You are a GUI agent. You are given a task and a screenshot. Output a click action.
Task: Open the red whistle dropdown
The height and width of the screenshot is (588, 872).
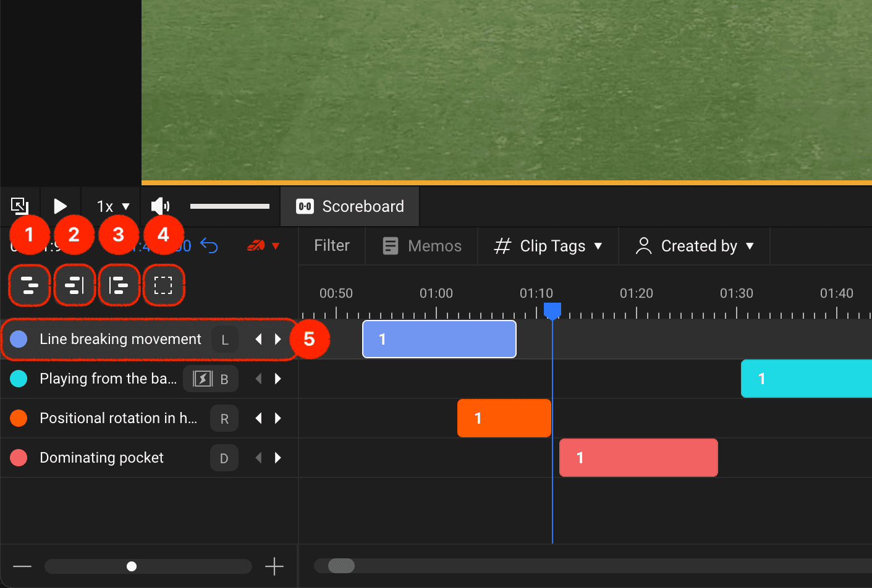(263, 246)
